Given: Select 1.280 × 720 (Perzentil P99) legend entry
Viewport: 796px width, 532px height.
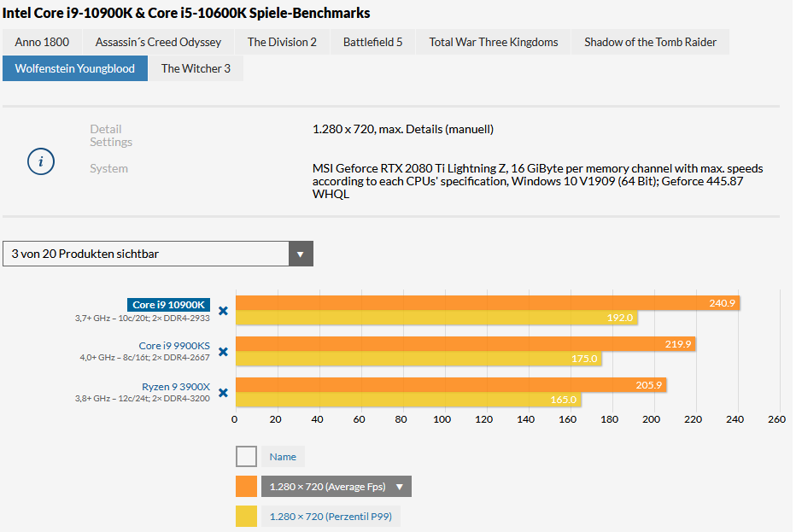Looking at the screenshot, I should click(x=331, y=517).
